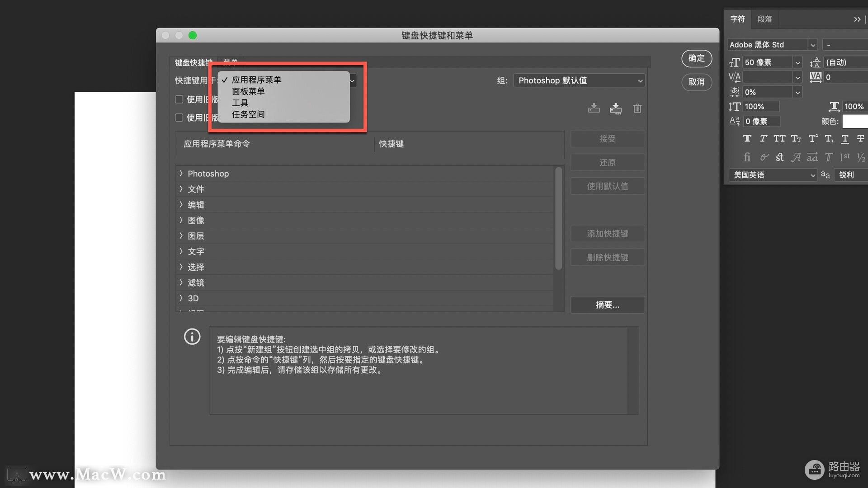This screenshot has width=868, height=488.
Task: Click the 确定 button
Action: (696, 58)
